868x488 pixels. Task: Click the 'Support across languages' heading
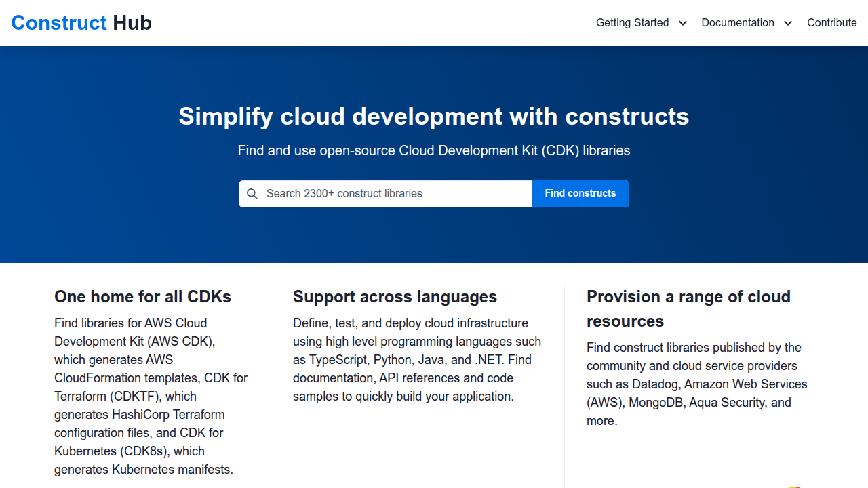[395, 297]
